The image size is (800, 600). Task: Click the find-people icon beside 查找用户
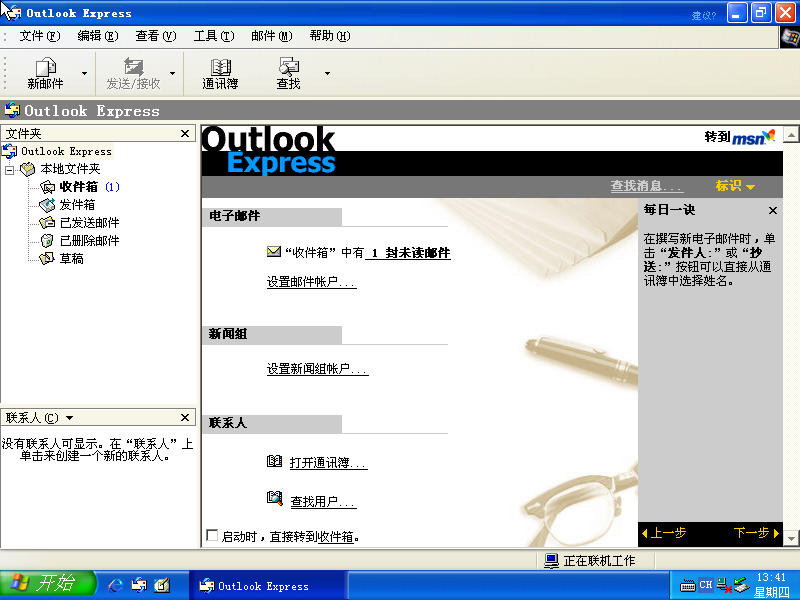274,498
